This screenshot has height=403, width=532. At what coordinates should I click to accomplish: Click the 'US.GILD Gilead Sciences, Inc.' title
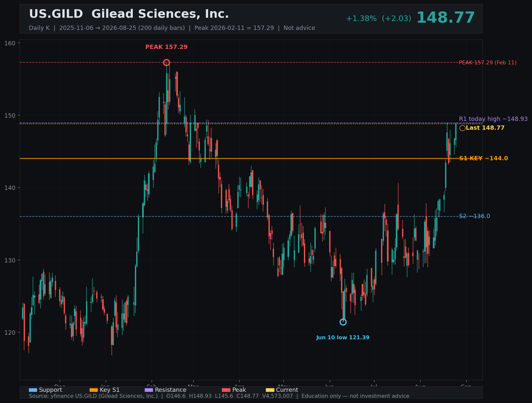pyautogui.click(x=129, y=14)
